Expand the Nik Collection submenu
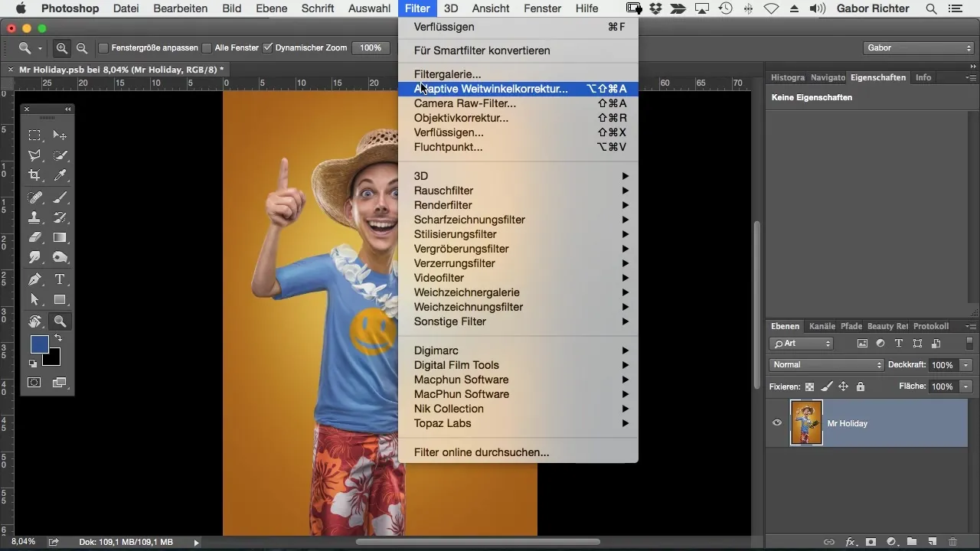 [518, 409]
